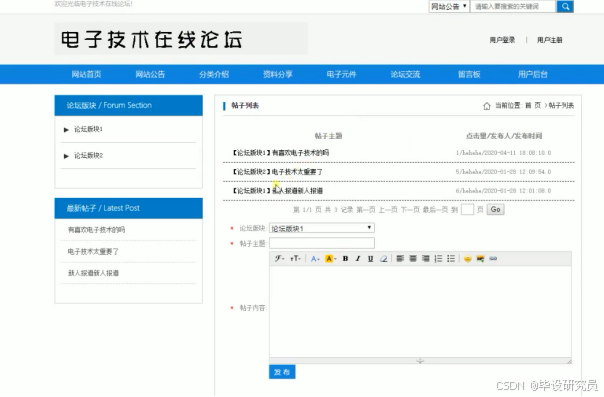Open the emoticon smiley picker
The height and width of the screenshot is (397, 604).
[x=468, y=259]
